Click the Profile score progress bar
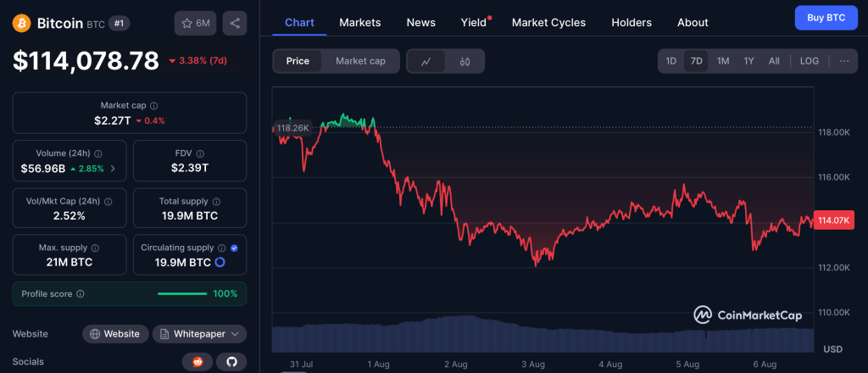The width and height of the screenshot is (868, 373). 182,294
